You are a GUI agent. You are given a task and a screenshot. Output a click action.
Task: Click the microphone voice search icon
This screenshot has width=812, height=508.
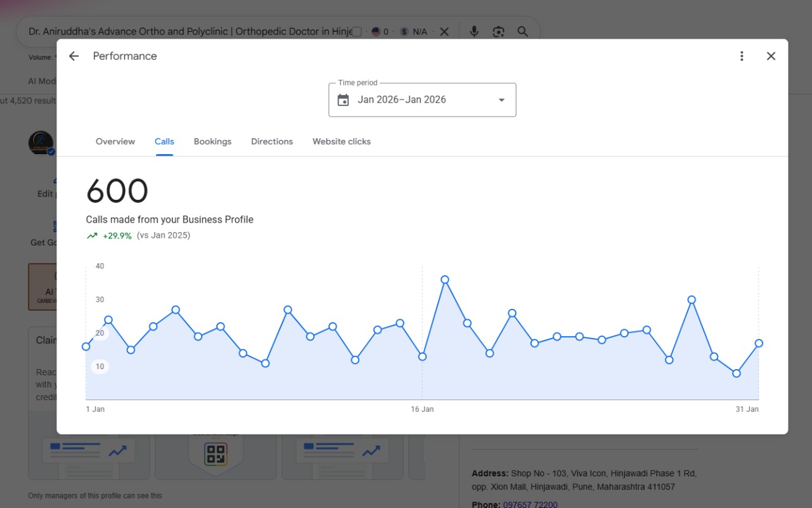click(x=474, y=32)
